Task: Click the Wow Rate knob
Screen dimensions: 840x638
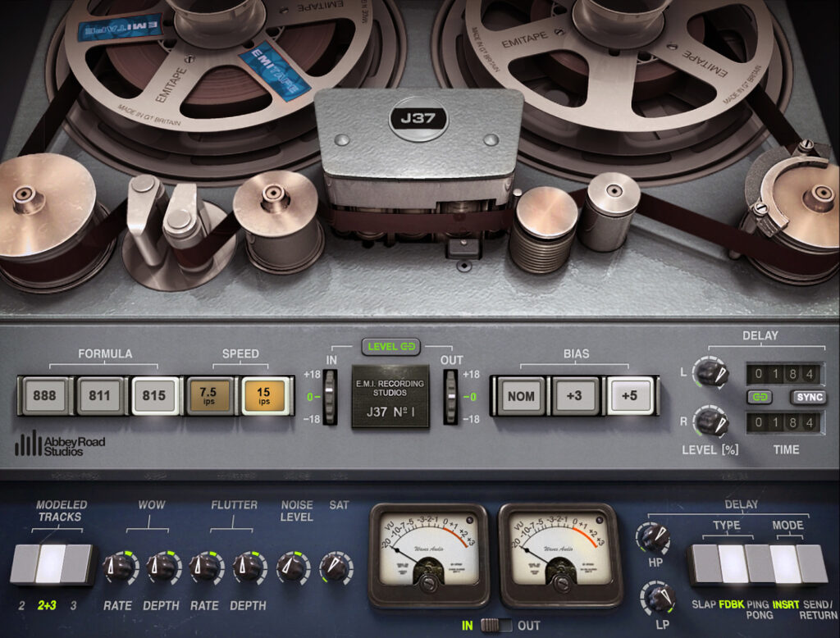Action: (119, 567)
